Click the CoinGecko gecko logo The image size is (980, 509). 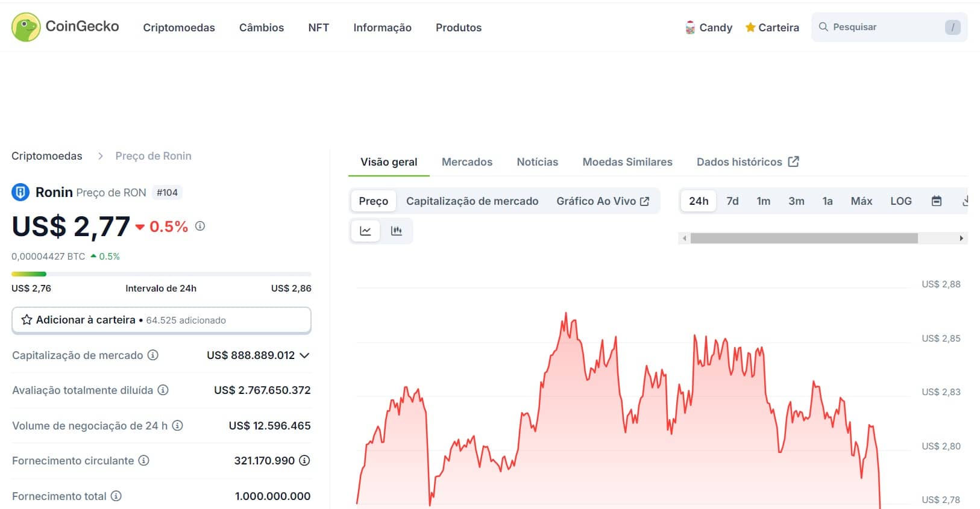click(26, 27)
